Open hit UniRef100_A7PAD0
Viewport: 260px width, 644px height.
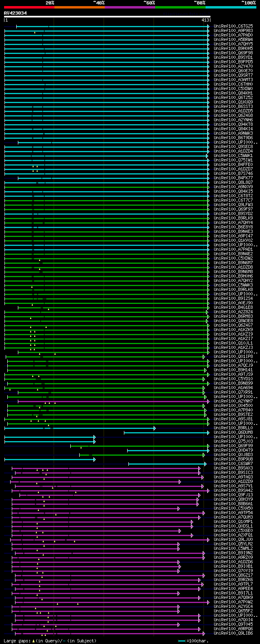pos(233,35)
